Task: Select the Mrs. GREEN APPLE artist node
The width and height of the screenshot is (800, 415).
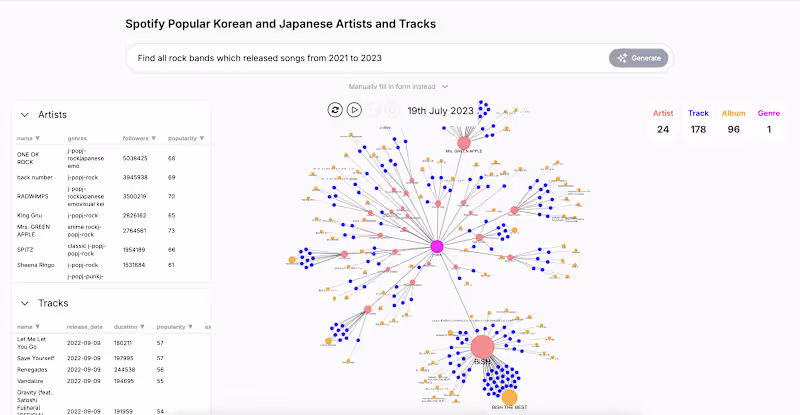Action: click(x=464, y=143)
